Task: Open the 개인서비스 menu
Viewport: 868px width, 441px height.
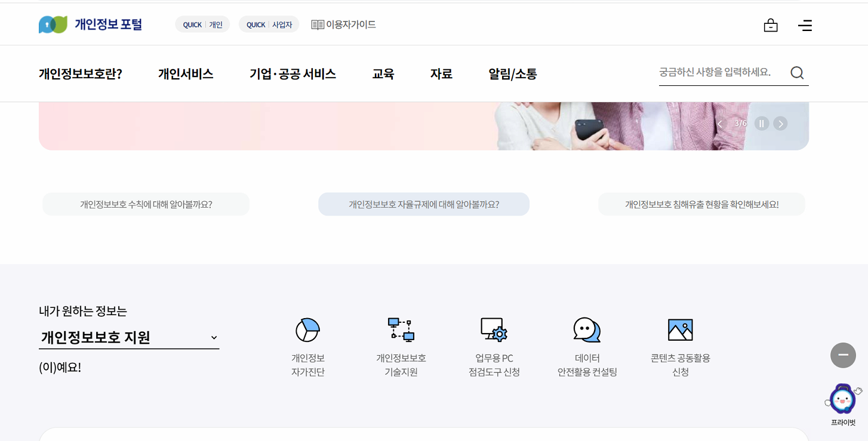Action: click(x=186, y=74)
